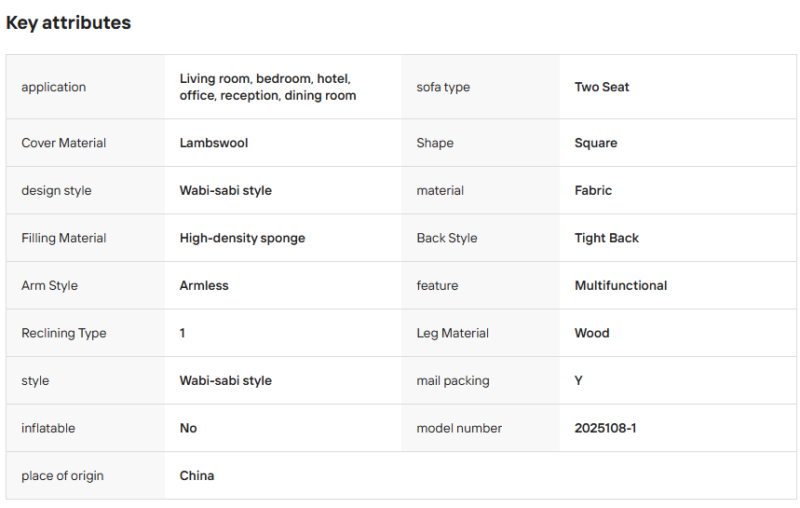The width and height of the screenshot is (800, 508).
Task: Click the Two Seat value
Action: point(602,87)
